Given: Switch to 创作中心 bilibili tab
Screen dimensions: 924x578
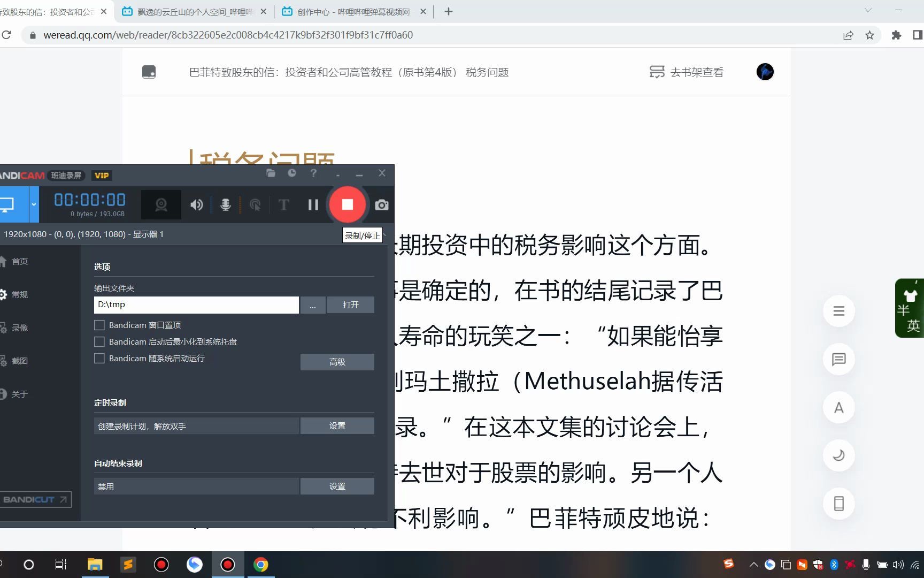Looking at the screenshot, I should coord(354,11).
